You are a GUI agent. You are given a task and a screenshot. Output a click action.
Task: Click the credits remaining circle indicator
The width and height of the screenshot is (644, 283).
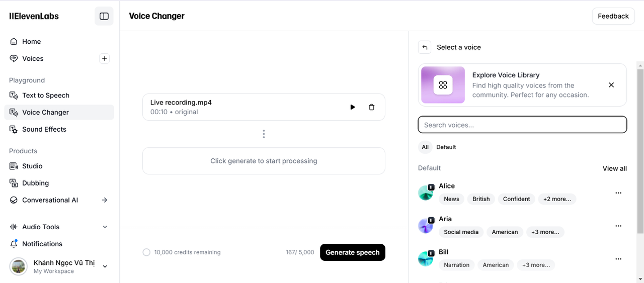coord(146,252)
